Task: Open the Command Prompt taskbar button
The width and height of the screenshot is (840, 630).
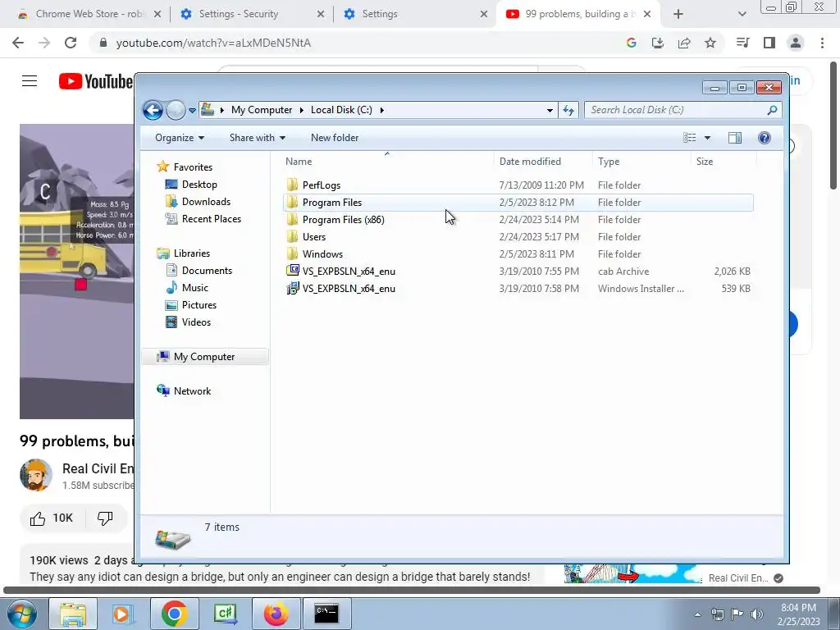Action: pyautogui.click(x=326, y=614)
